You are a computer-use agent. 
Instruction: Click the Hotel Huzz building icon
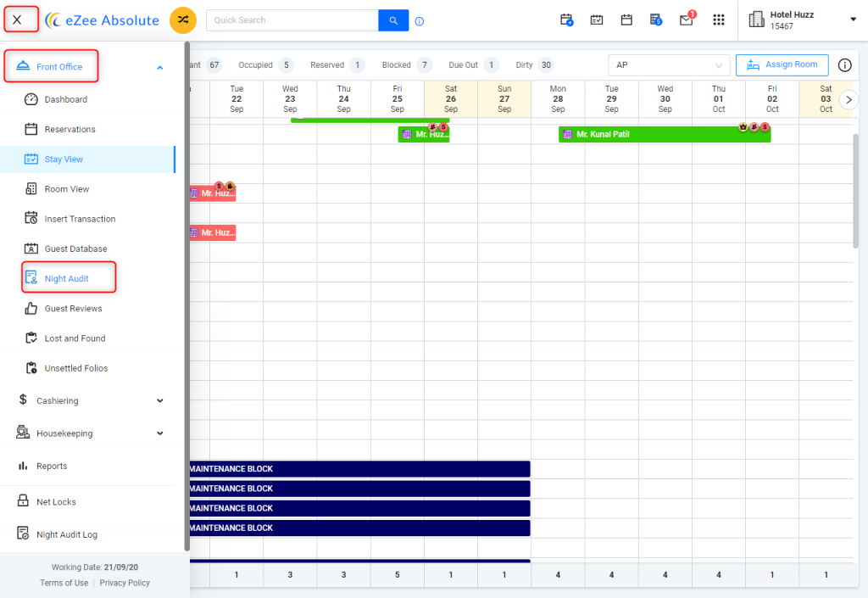click(756, 20)
